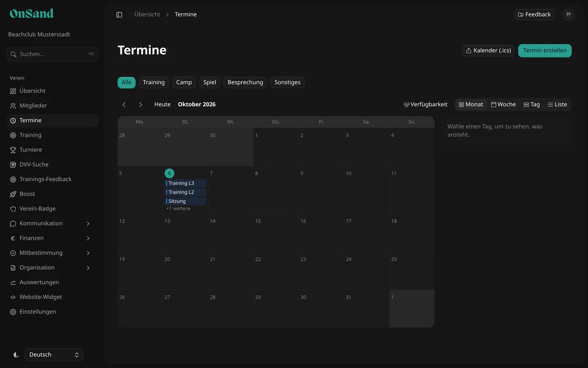Expand Finanzen submenu

[x=52, y=238]
